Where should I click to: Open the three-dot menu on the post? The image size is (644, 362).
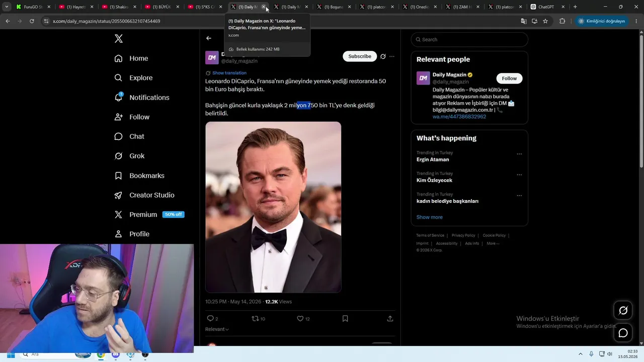click(x=392, y=56)
